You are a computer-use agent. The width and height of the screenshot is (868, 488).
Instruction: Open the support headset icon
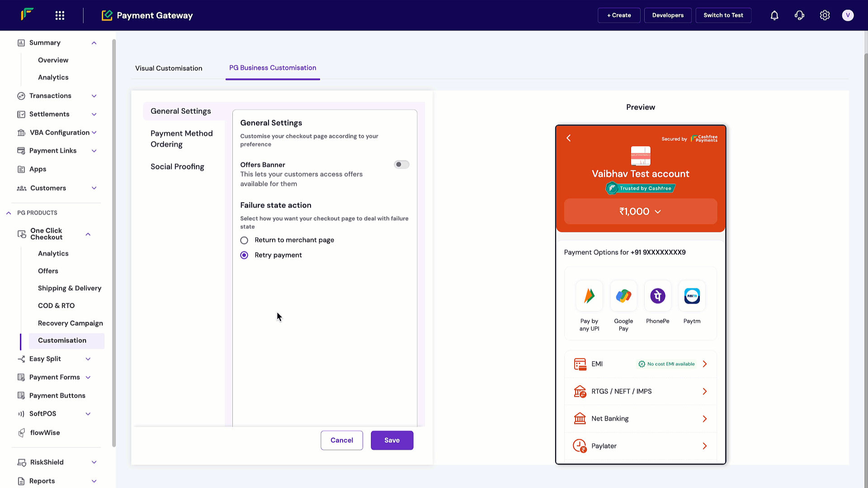799,15
